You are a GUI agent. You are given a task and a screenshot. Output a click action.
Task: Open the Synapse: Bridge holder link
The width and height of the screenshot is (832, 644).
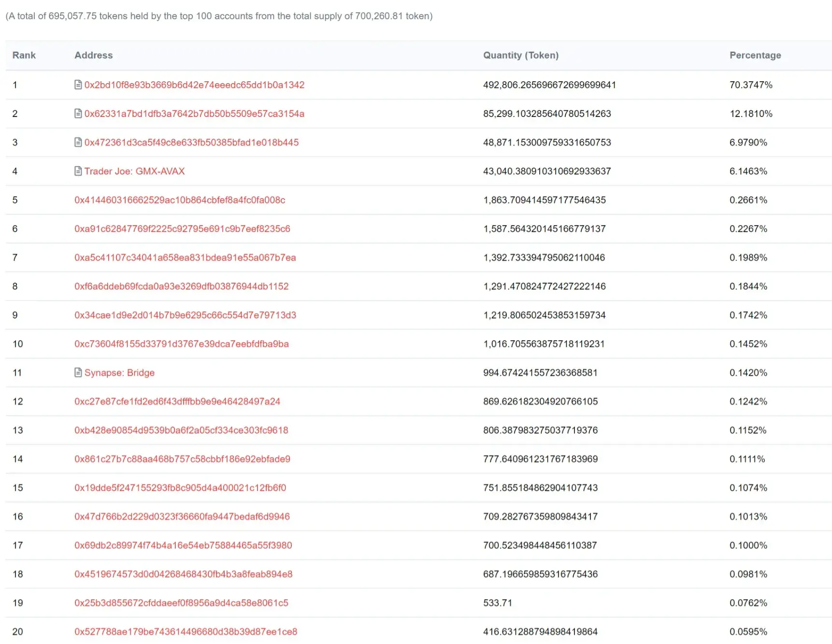click(119, 372)
